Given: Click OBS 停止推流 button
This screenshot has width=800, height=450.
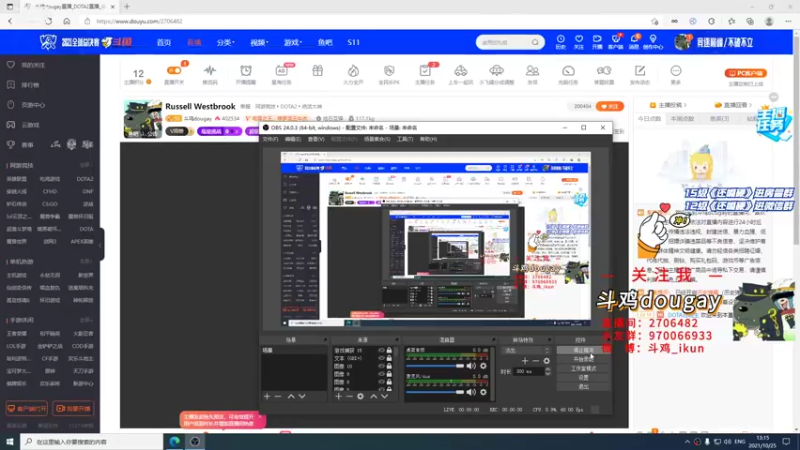Looking at the screenshot, I should [583, 351].
